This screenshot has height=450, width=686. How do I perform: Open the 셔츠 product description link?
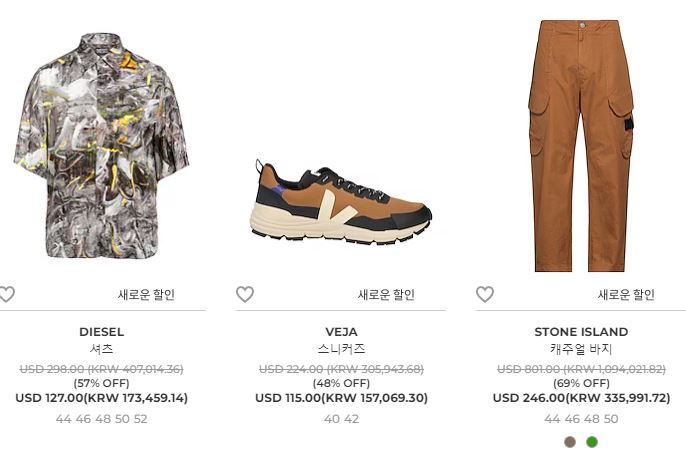[x=102, y=349]
